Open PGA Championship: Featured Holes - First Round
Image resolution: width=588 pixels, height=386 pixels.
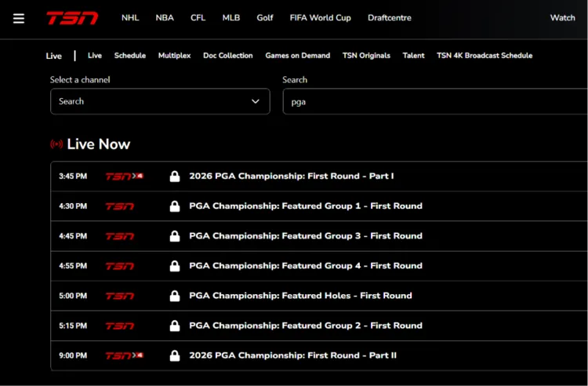[300, 296]
